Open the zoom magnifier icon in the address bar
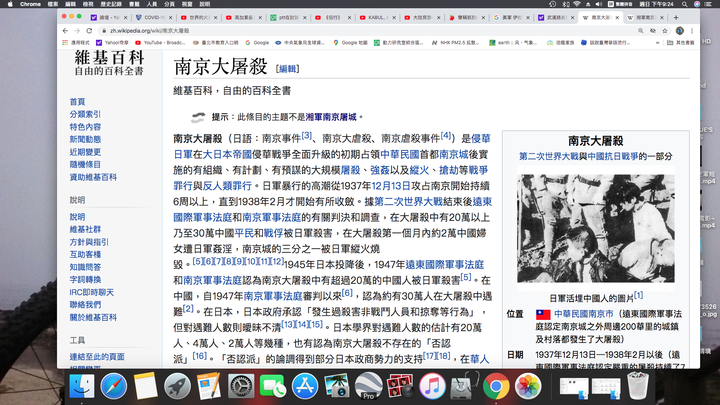The width and height of the screenshot is (720, 405). (x=641, y=31)
